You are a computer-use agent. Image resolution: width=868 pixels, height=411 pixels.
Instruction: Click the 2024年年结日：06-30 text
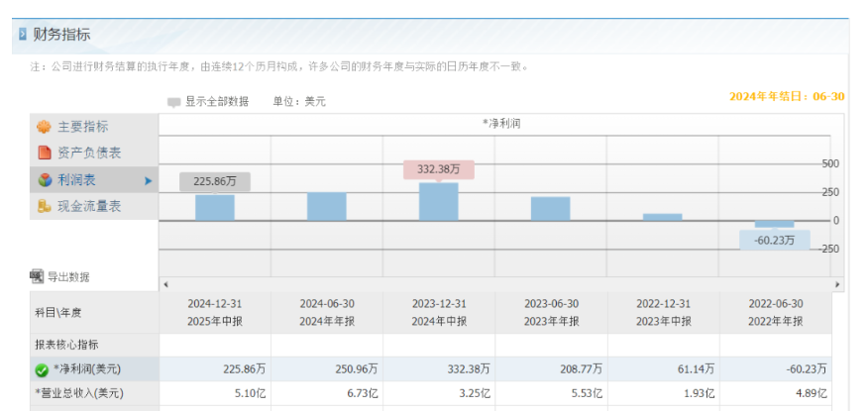[x=787, y=96]
